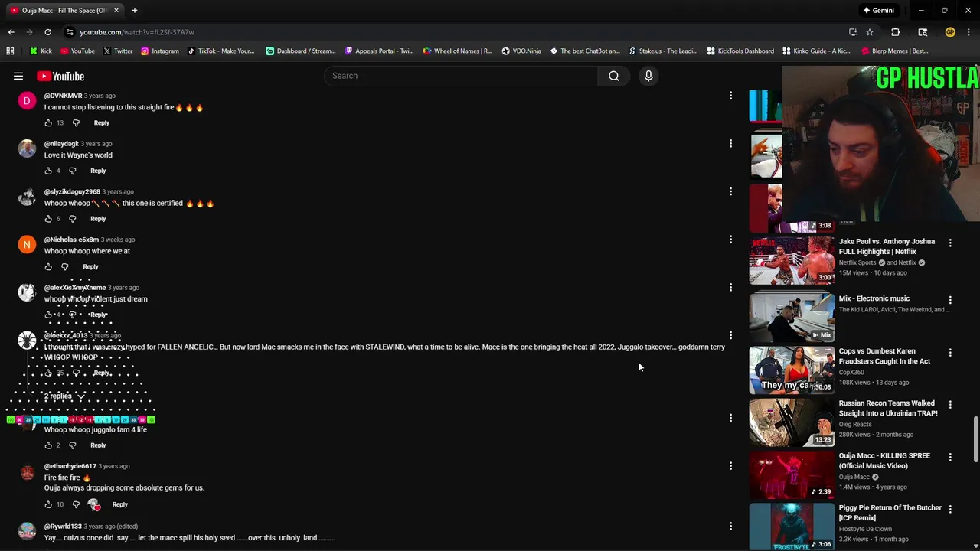Open options for Piggy Pie Return video
The image size is (980, 551).
[950, 509]
